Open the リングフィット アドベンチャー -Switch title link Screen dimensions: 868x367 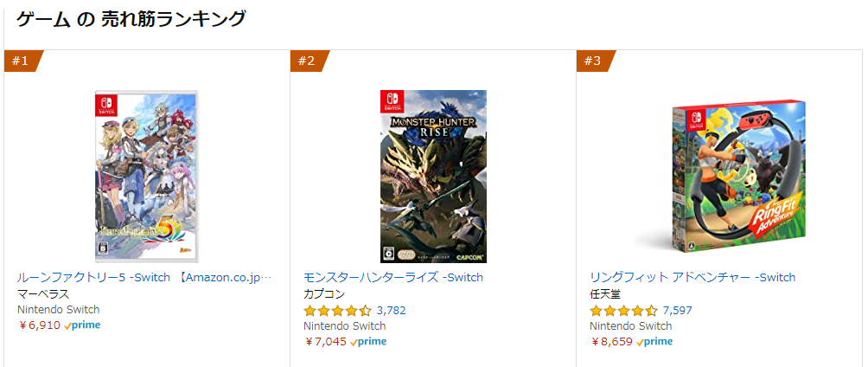click(x=692, y=277)
